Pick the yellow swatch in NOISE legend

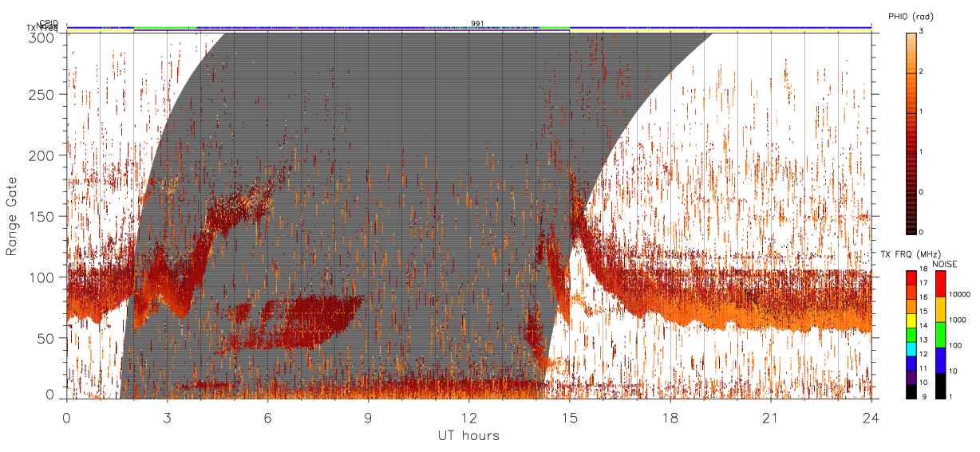pos(939,309)
